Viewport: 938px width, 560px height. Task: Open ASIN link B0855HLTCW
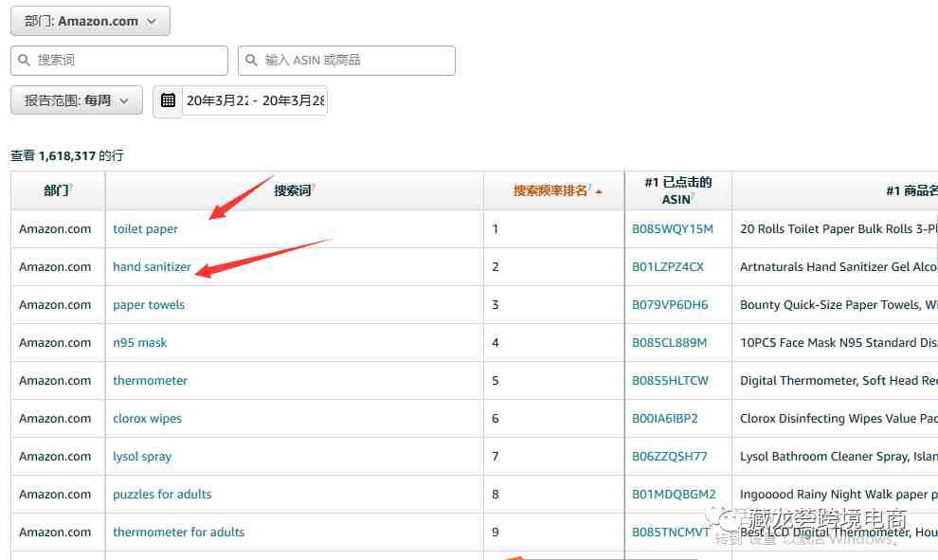point(670,381)
